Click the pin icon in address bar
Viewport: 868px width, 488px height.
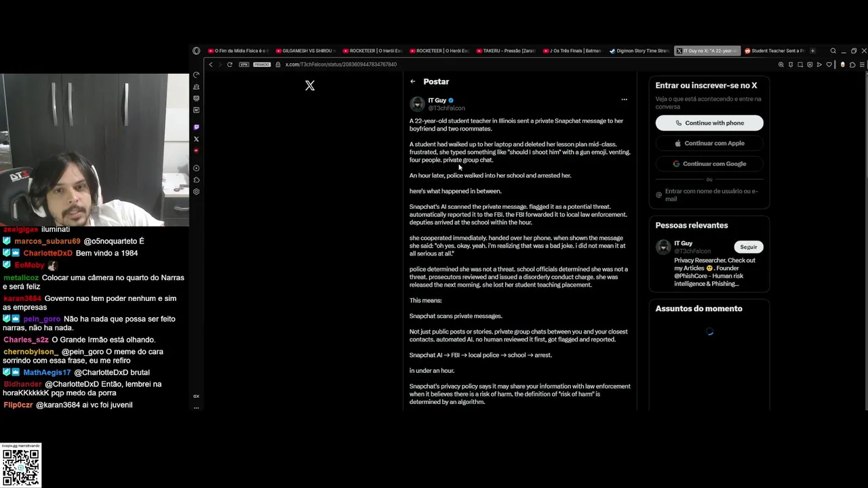click(791, 64)
